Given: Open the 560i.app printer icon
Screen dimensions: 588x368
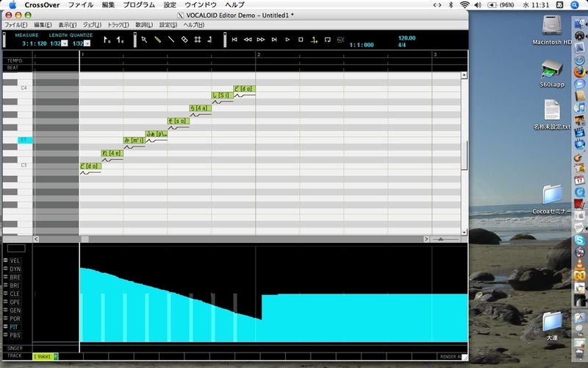Looking at the screenshot, I should [x=552, y=73].
